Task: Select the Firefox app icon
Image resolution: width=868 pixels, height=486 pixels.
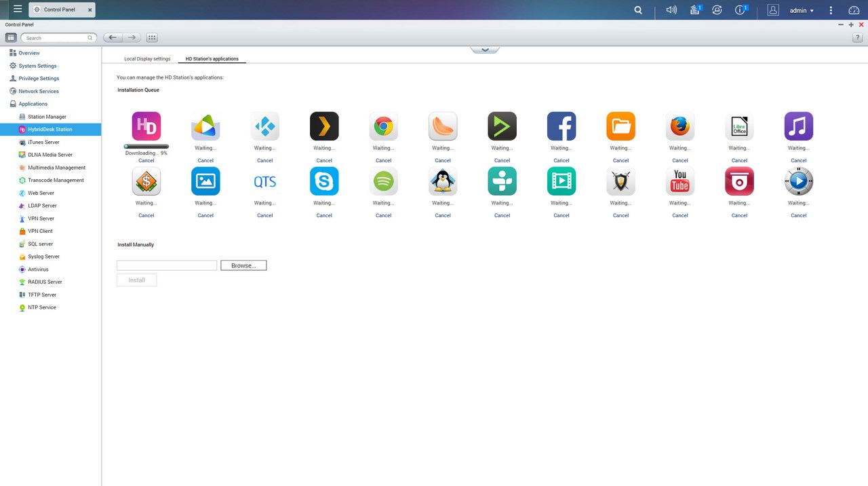Action: tap(680, 126)
